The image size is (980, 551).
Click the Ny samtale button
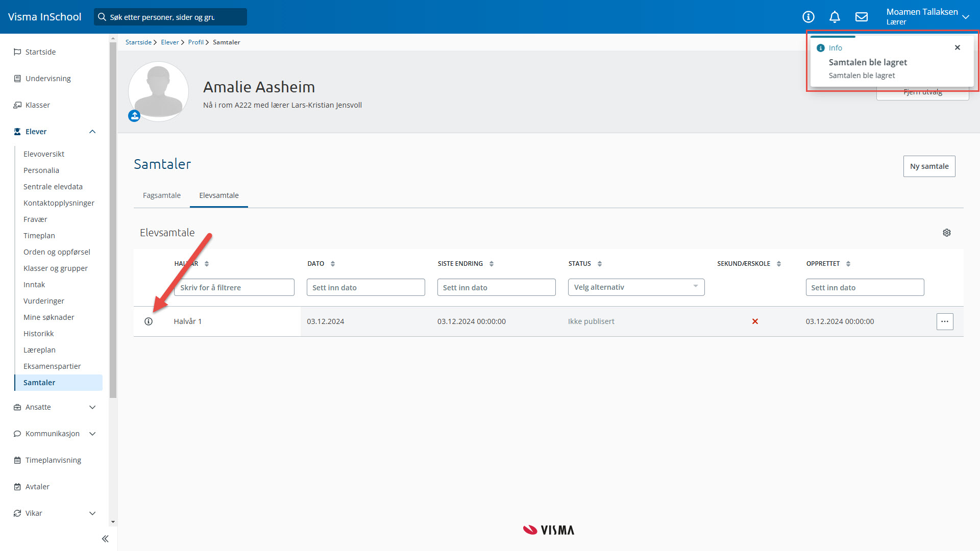coord(929,166)
